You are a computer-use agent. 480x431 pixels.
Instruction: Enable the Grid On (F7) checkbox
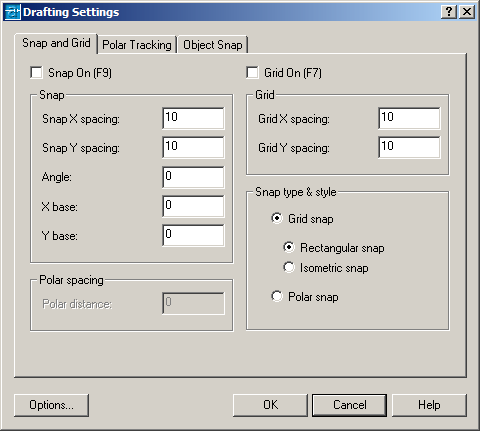point(252,73)
